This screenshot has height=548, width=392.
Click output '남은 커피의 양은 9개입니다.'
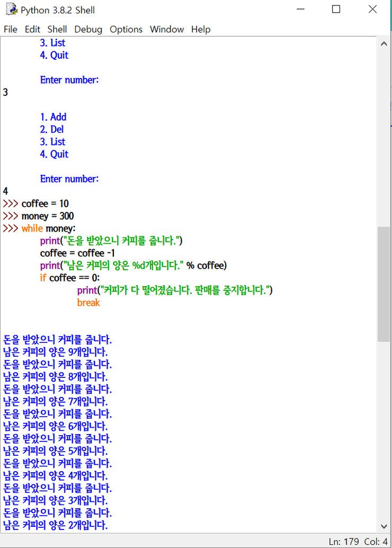(x=55, y=352)
